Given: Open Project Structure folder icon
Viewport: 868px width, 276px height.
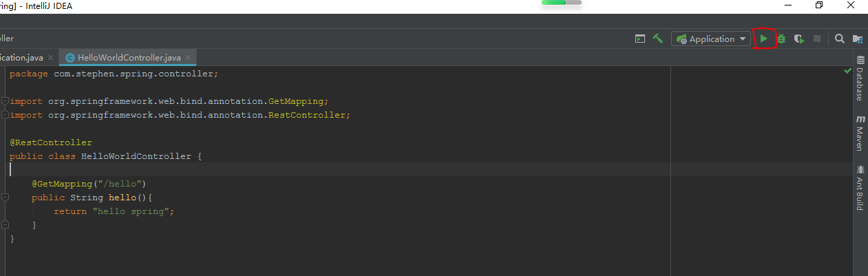Looking at the screenshot, I should (858, 39).
